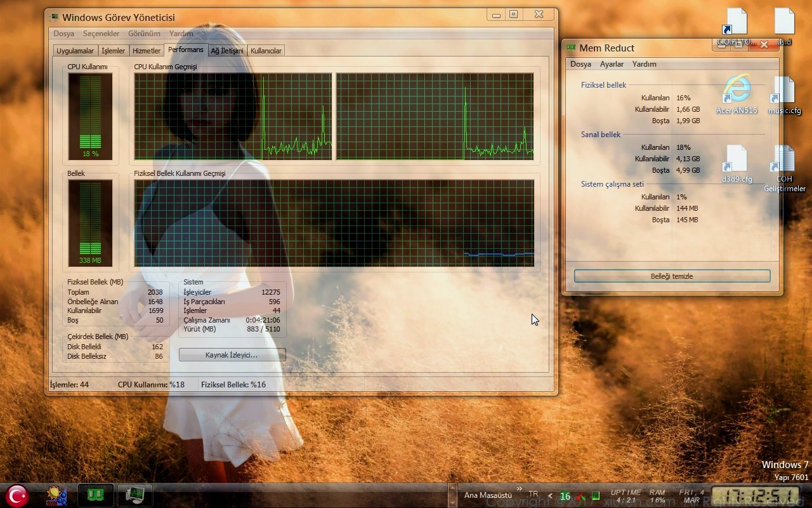Screen dimensions: 812x508
Task: Open the Ayarlar menu in Mem Reduct
Action: 612,64
